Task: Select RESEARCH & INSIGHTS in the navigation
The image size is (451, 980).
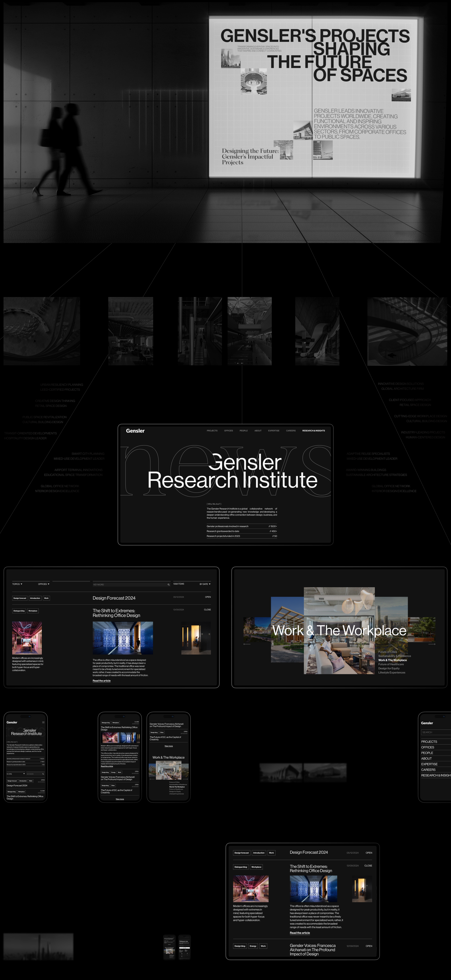Action: (314, 431)
